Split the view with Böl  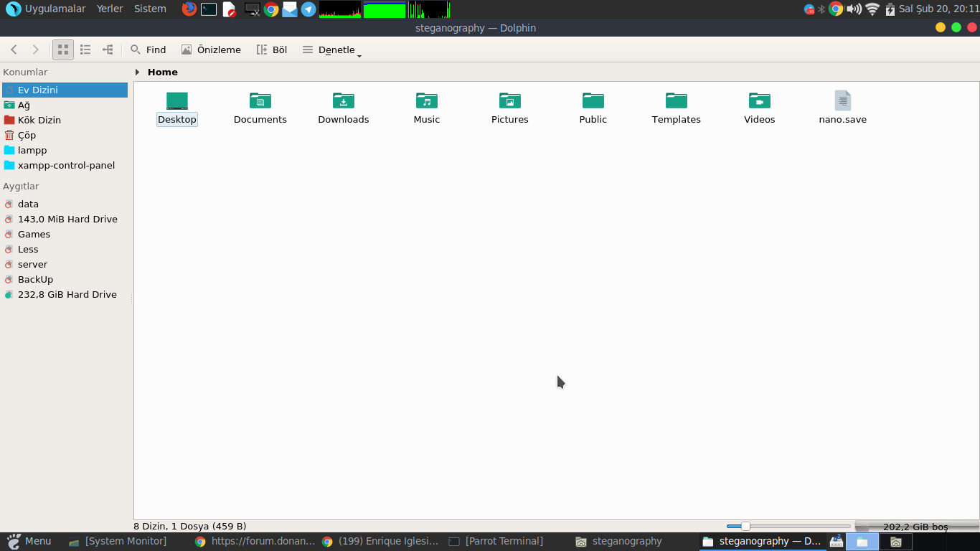pos(272,50)
